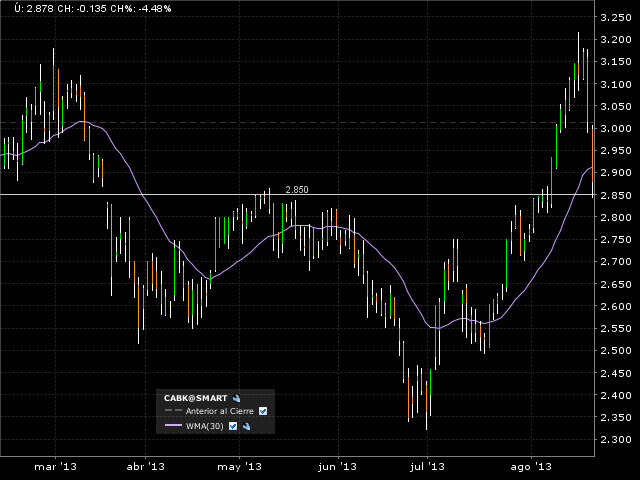Click the 2.550 price axis label

point(616,328)
